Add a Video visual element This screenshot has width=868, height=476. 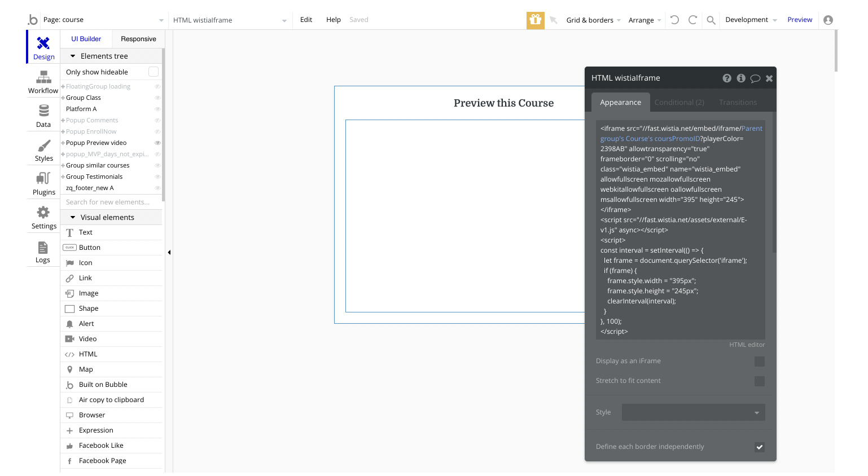112,339
